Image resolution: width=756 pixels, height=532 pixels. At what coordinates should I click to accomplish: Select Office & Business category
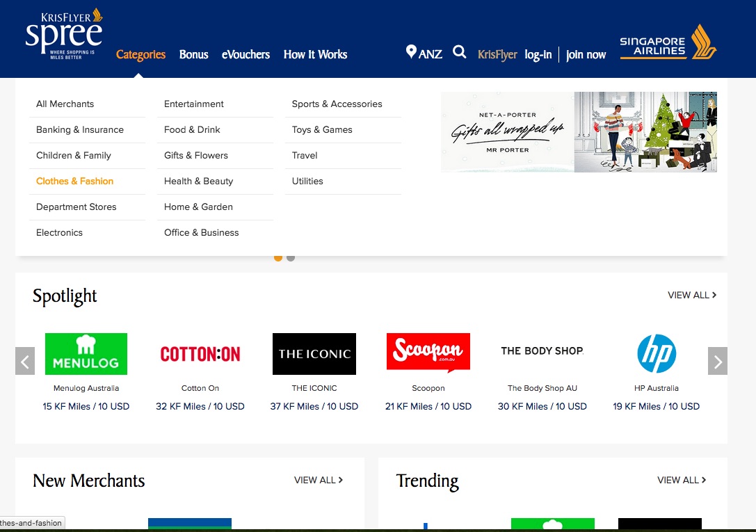coord(202,233)
